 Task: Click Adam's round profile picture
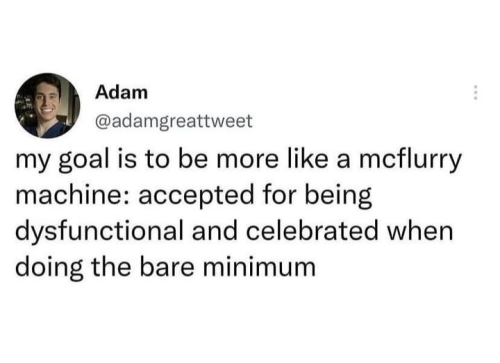click(x=47, y=105)
